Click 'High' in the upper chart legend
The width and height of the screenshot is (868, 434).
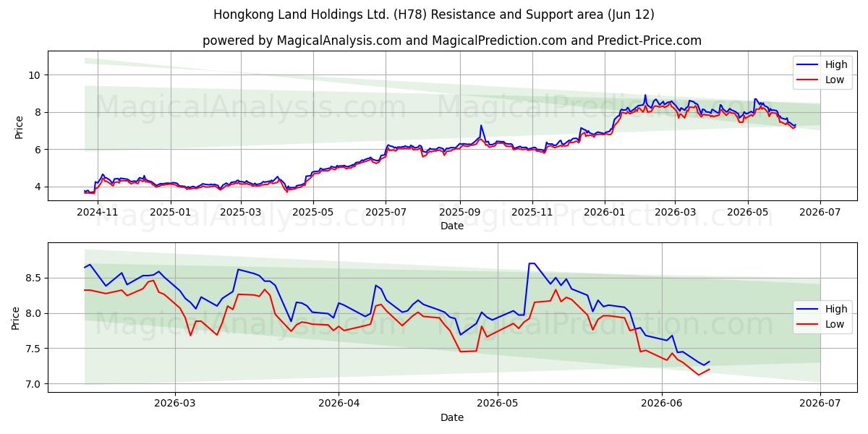pos(836,64)
